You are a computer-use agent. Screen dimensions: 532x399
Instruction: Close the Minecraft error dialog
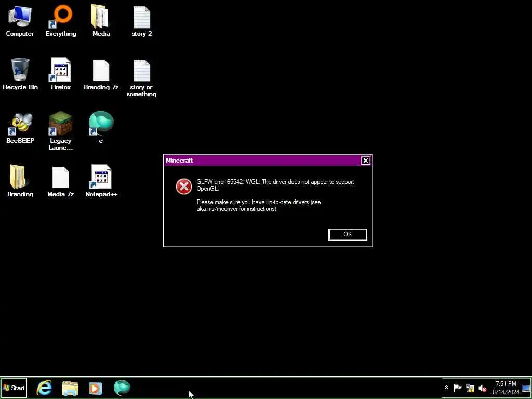pyautogui.click(x=365, y=161)
